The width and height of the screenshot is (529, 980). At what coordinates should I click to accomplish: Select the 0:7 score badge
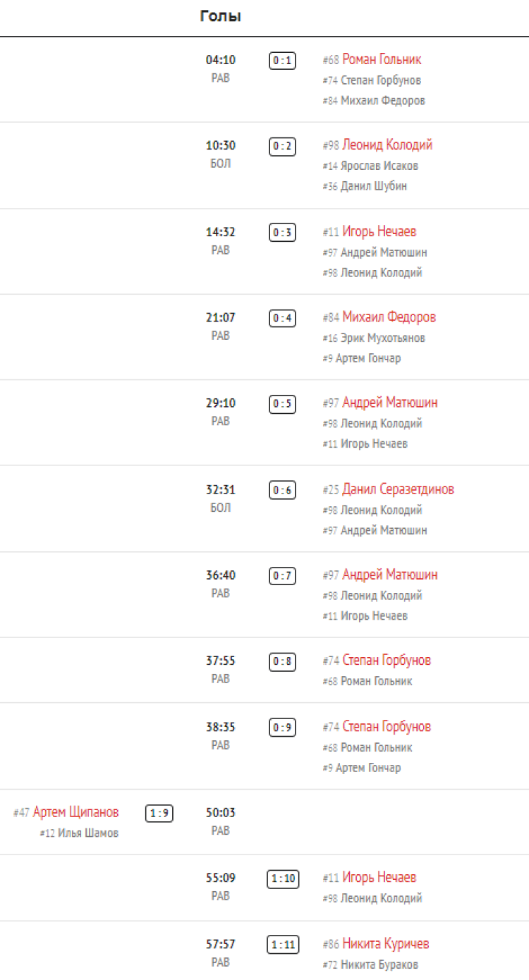[282, 577]
